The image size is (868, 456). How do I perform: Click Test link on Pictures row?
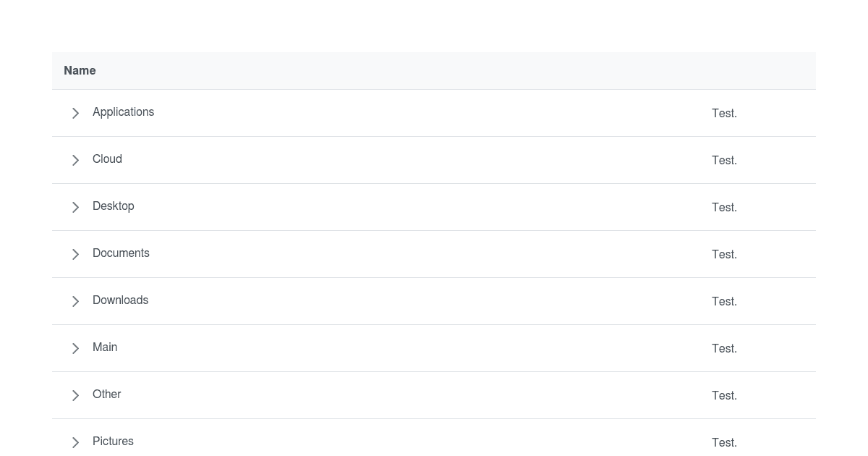[724, 442]
